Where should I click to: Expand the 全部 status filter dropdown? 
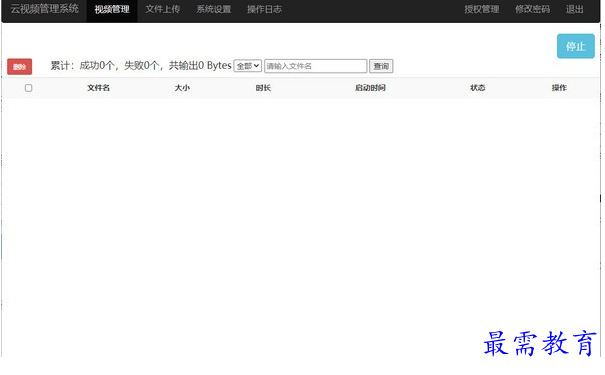(248, 66)
